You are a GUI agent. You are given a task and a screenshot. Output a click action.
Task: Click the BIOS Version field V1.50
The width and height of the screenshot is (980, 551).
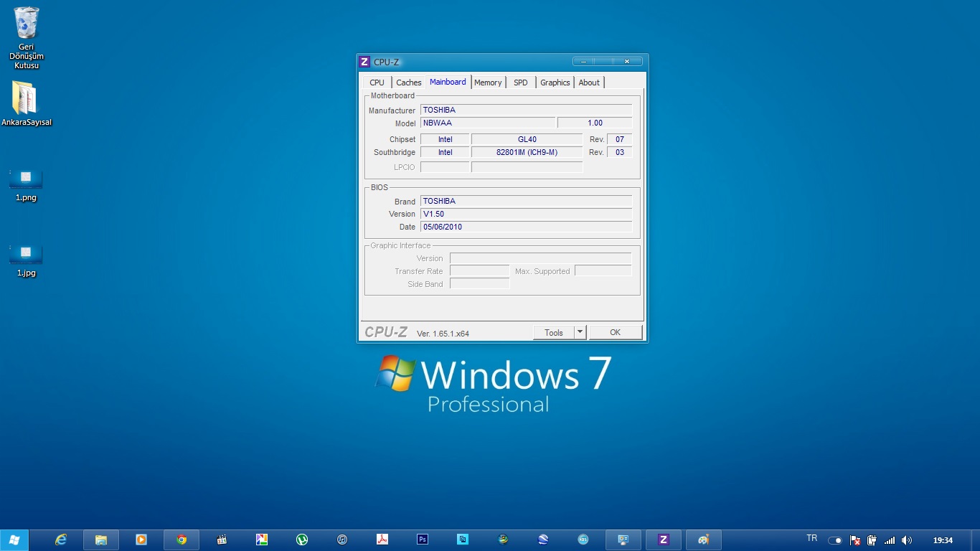526,214
